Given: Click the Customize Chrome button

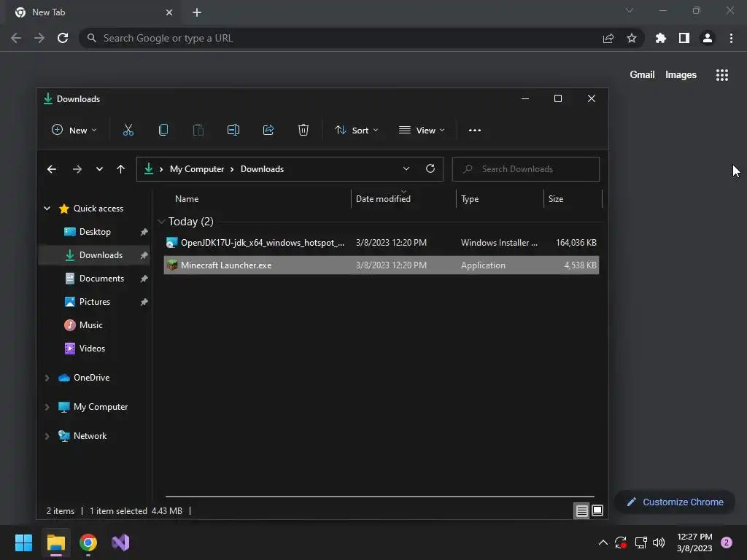Looking at the screenshot, I should [x=675, y=502].
